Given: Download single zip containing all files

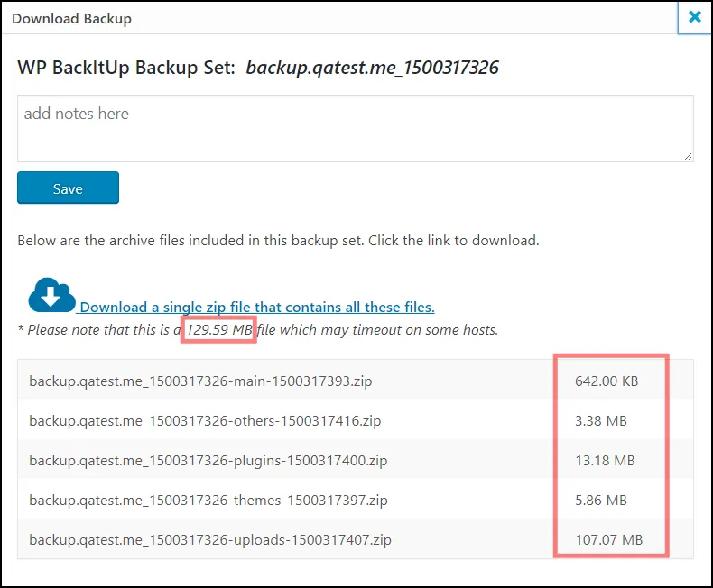Looking at the screenshot, I should coord(257,308).
